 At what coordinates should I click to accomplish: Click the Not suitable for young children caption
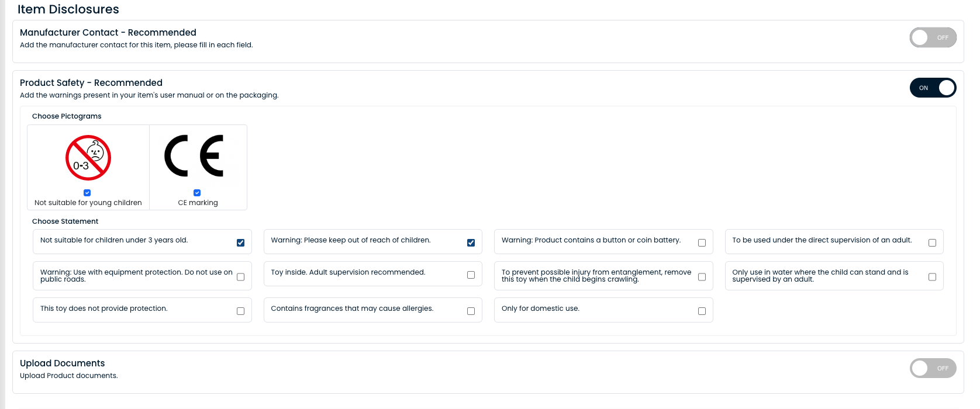(88, 203)
